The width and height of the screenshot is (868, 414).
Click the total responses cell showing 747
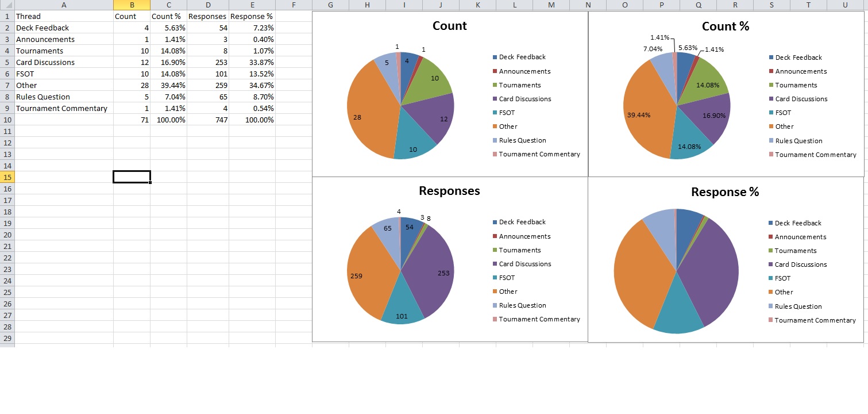tap(208, 120)
